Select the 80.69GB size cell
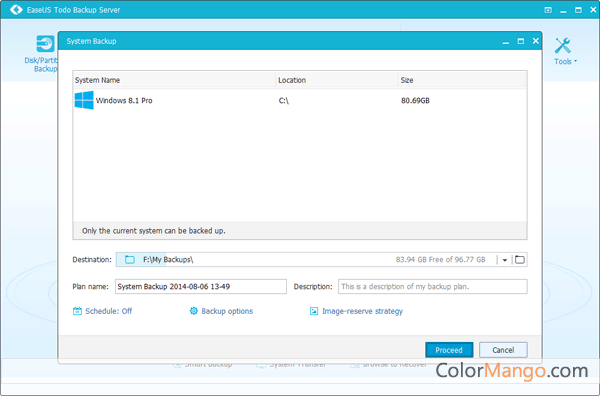Viewport: 600px width, 396px height. (415, 101)
